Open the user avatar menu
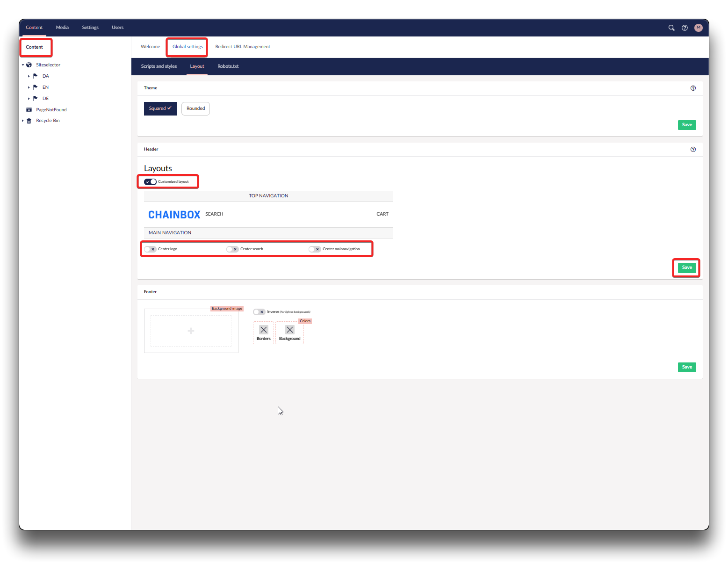This screenshot has height=564, width=728. tap(699, 28)
